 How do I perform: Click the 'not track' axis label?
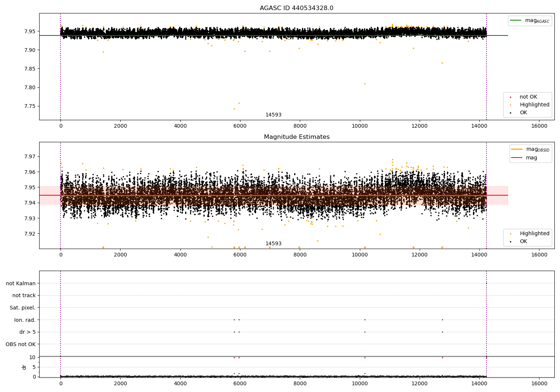point(24,296)
